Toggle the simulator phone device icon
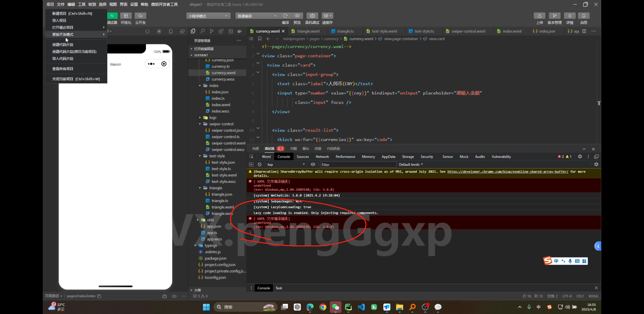 coord(171,31)
